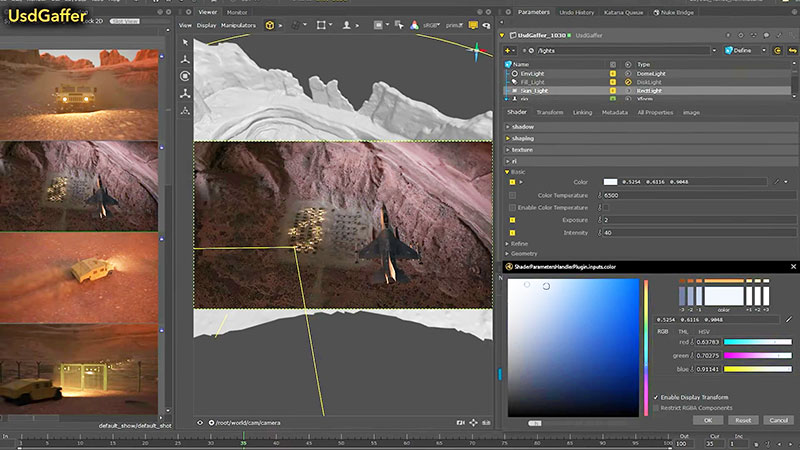Select the arrow selection tool in viewer
This screenshot has width=800, height=450.
[185, 43]
